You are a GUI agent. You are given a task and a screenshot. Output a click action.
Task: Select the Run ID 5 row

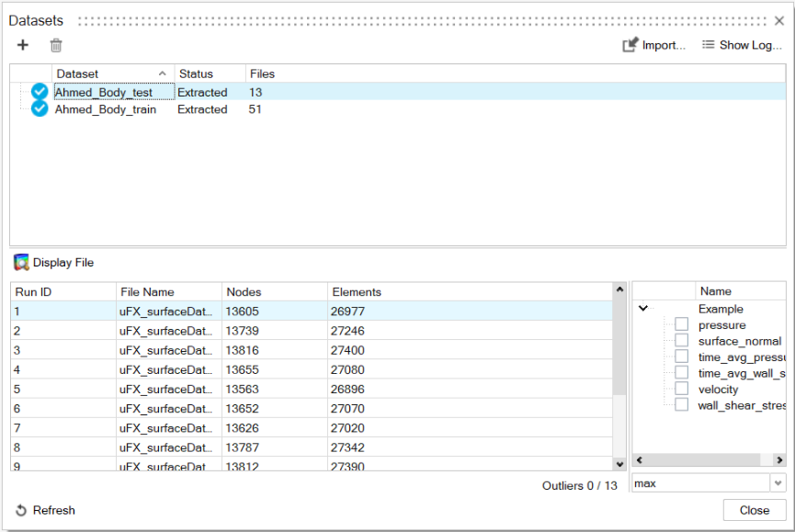184,389
